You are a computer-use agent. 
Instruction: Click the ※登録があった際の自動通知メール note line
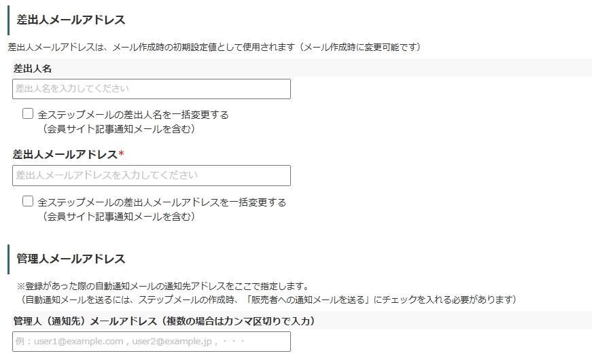(163, 286)
